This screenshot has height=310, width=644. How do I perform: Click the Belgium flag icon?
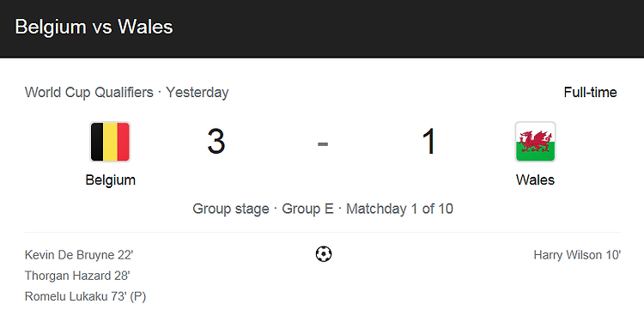110,142
